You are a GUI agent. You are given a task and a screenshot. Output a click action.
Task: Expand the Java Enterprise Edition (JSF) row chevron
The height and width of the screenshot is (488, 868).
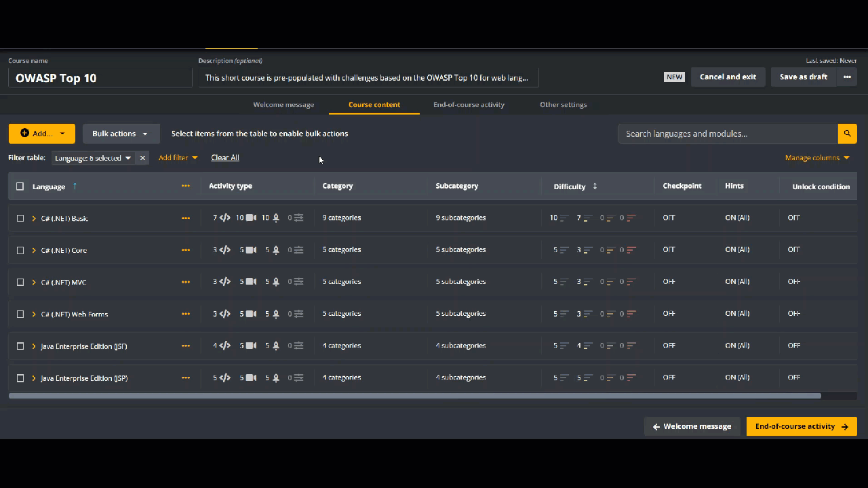coord(34,346)
